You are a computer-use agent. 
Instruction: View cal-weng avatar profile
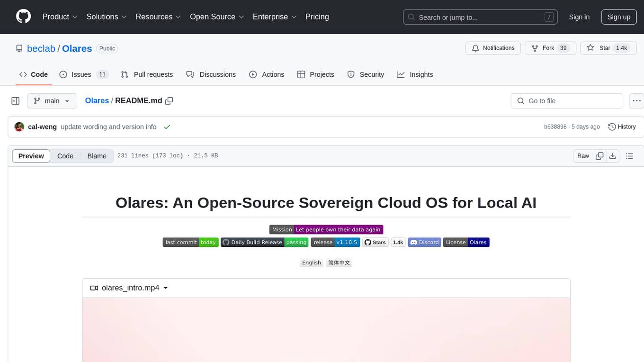pyautogui.click(x=19, y=127)
